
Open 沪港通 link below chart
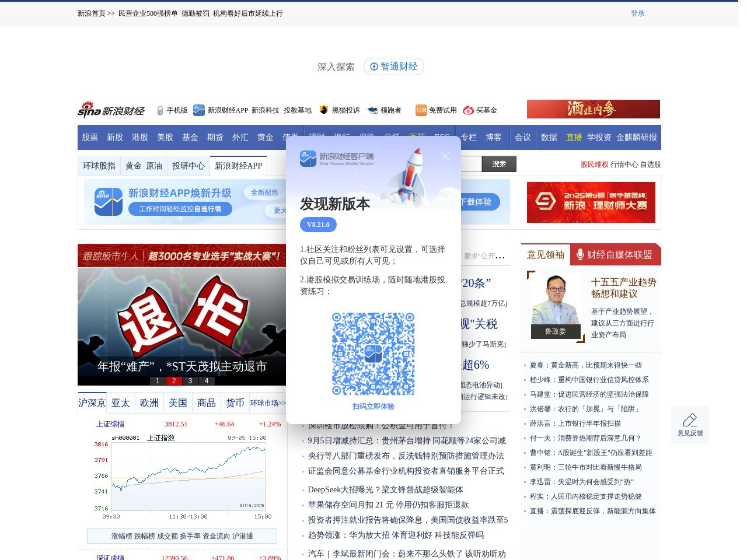243,536
